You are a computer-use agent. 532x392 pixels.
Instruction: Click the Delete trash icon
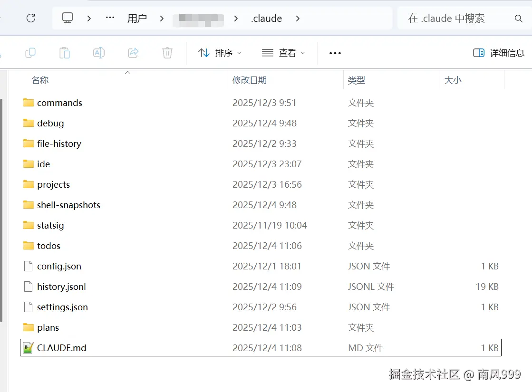tap(167, 53)
